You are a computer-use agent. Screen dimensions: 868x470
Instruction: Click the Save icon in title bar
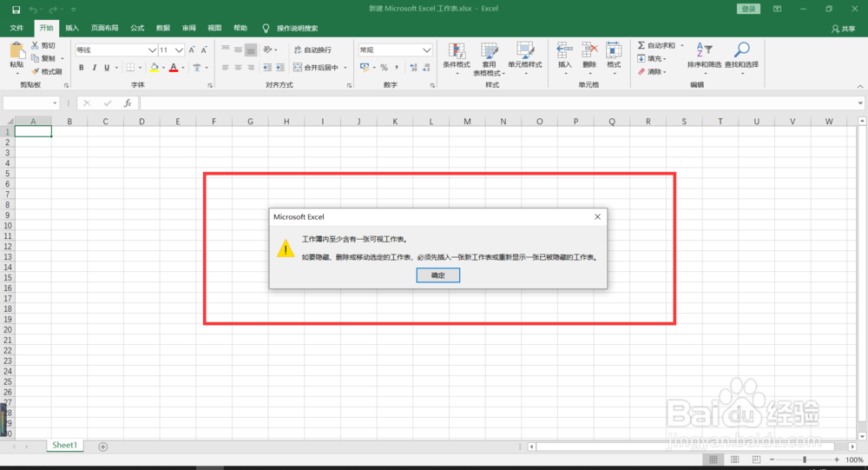pos(16,10)
